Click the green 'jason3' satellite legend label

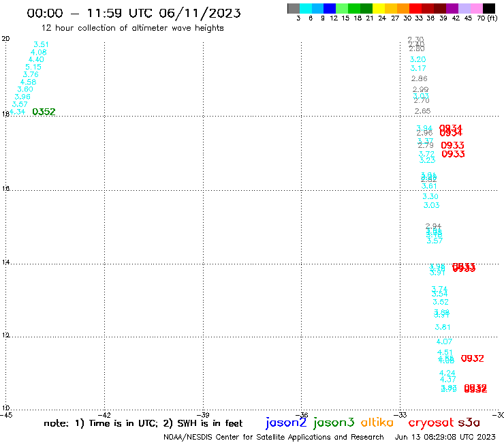click(334, 423)
